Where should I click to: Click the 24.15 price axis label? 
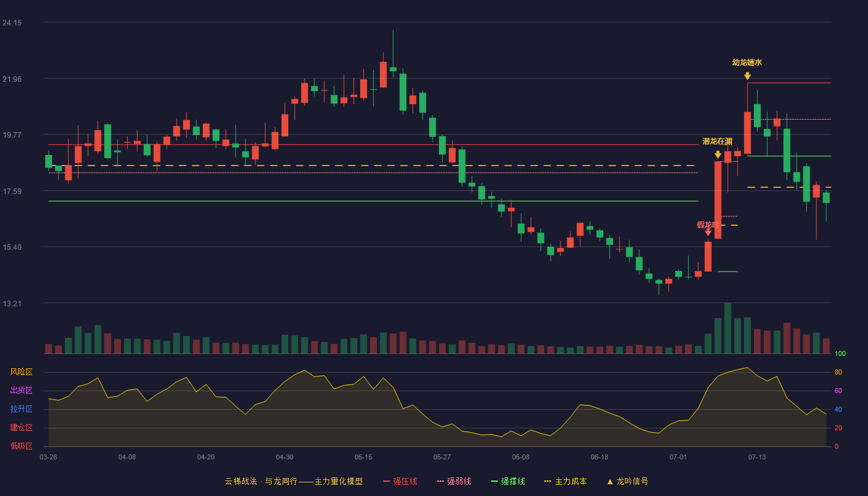pos(12,22)
